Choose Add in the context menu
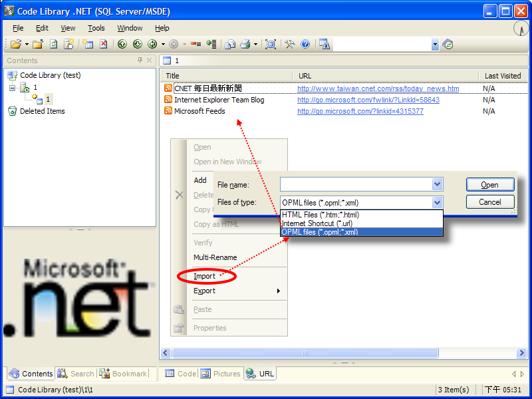 point(200,180)
